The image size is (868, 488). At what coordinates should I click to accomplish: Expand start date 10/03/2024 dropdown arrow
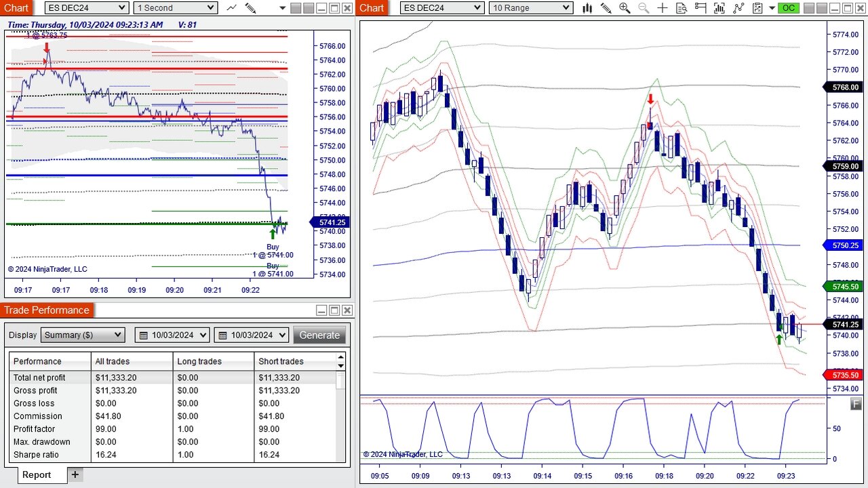tap(203, 335)
